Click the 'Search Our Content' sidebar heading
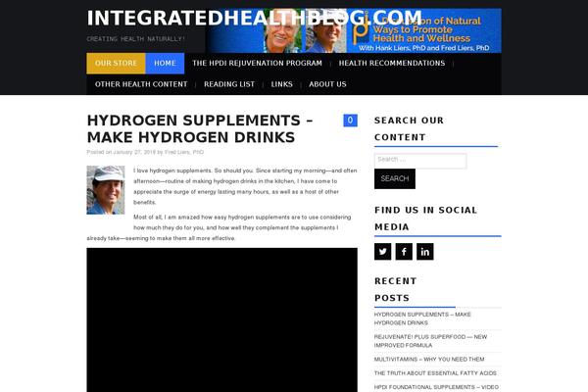The width and height of the screenshot is (588, 392). tap(409, 128)
